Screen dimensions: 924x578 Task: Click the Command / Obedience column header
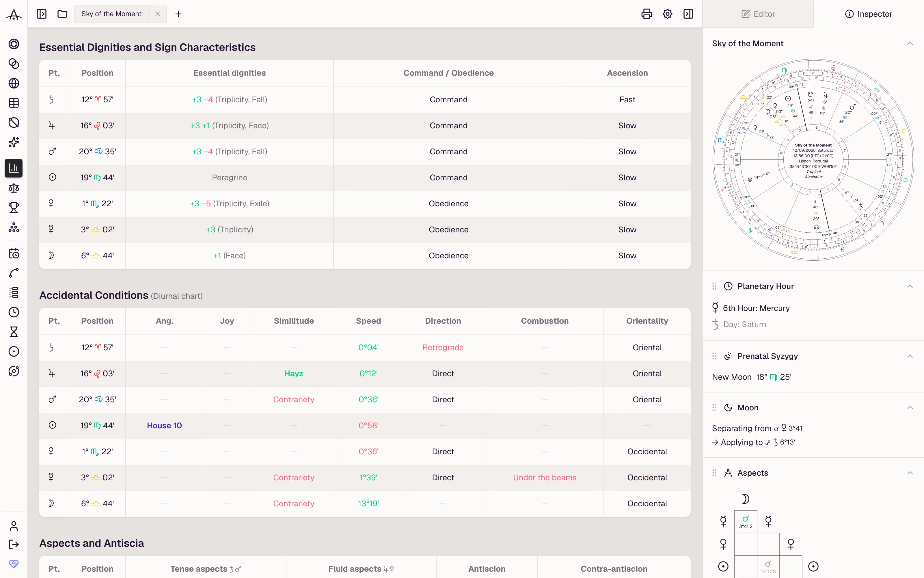tap(448, 73)
